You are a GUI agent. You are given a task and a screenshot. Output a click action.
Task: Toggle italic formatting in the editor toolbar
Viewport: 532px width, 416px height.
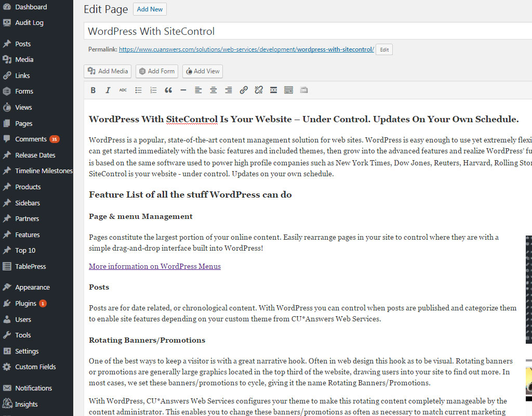click(108, 90)
